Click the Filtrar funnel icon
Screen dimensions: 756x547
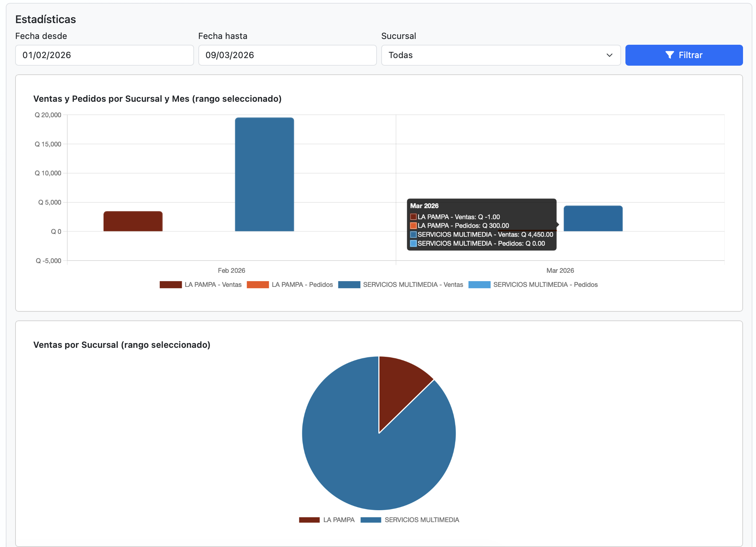669,55
